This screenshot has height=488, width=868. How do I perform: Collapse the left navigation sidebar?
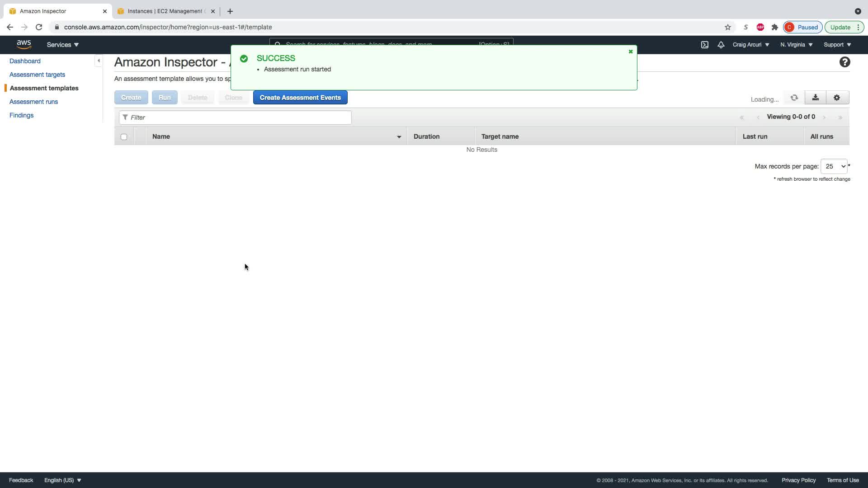click(99, 61)
